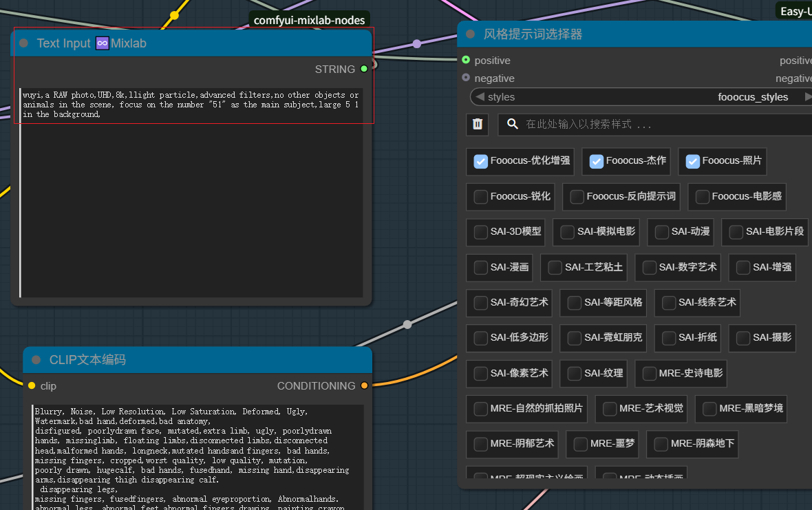Collapse the Text Input Mixlab node dot
Screen dimensions: 812x510
tap(24, 43)
